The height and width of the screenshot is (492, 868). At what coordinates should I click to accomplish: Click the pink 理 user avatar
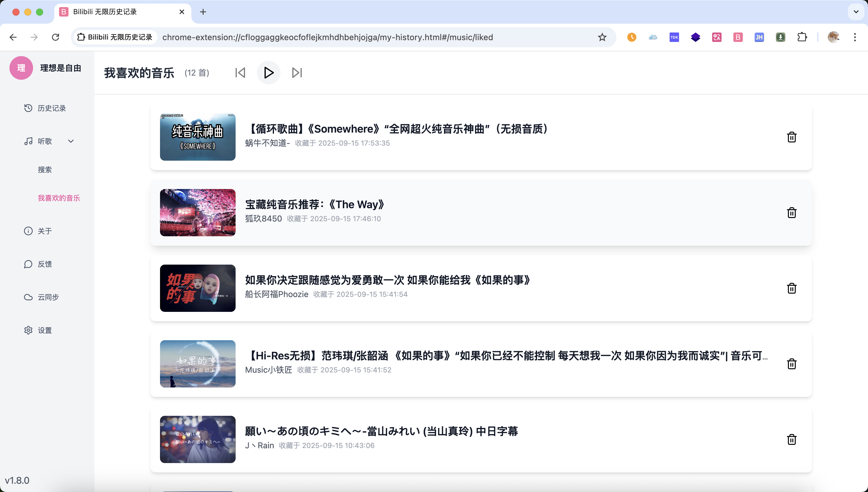[21, 68]
